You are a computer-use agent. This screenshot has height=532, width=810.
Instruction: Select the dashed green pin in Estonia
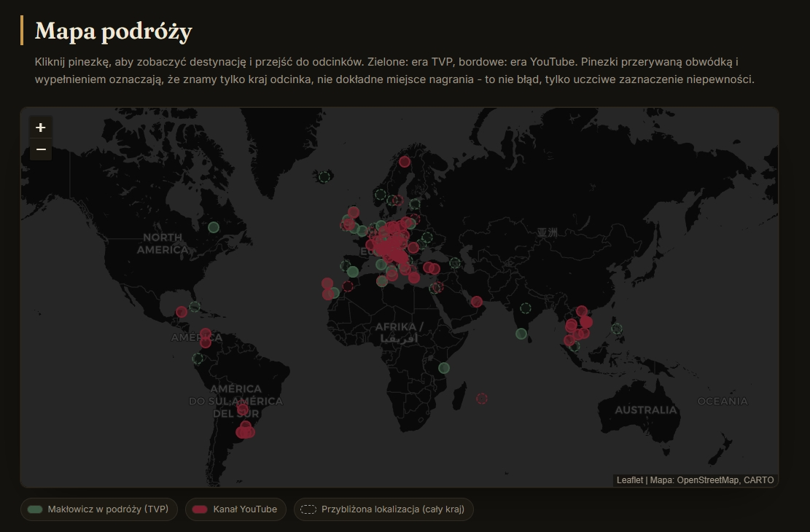[415, 204]
